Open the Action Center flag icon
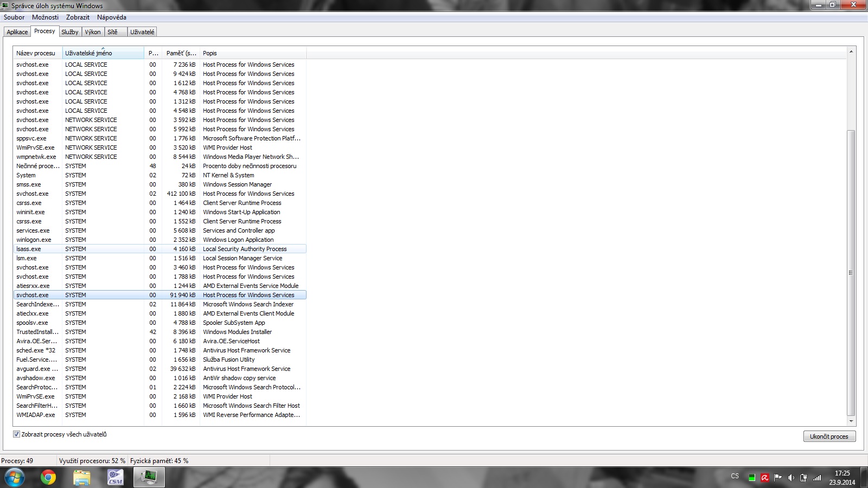The image size is (868, 488). 778,478
